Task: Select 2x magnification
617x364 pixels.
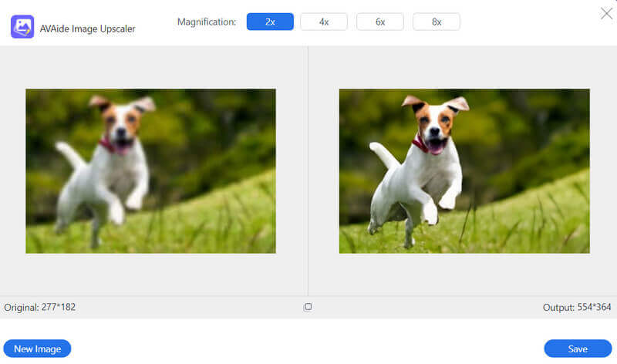Action: click(270, 22)
